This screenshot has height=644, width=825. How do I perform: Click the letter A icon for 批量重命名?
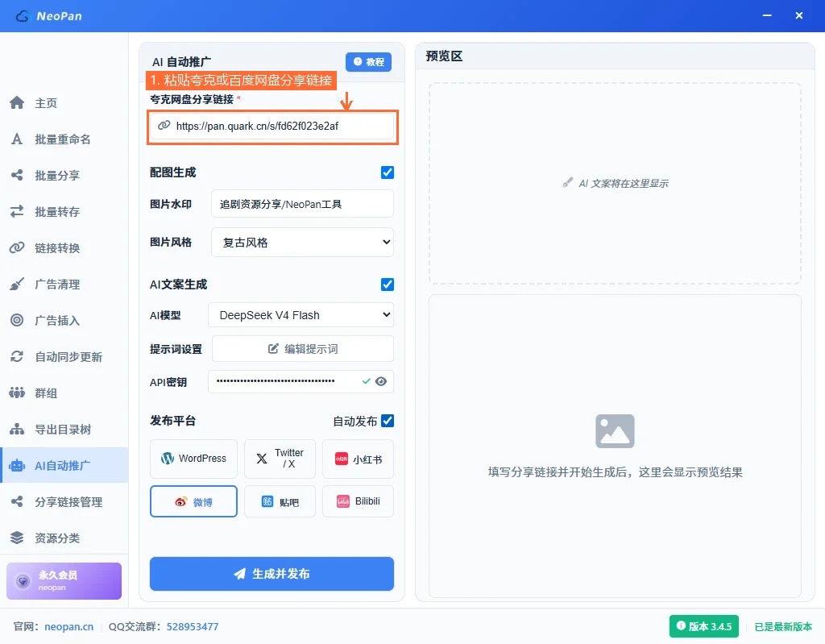coord(17,139)
